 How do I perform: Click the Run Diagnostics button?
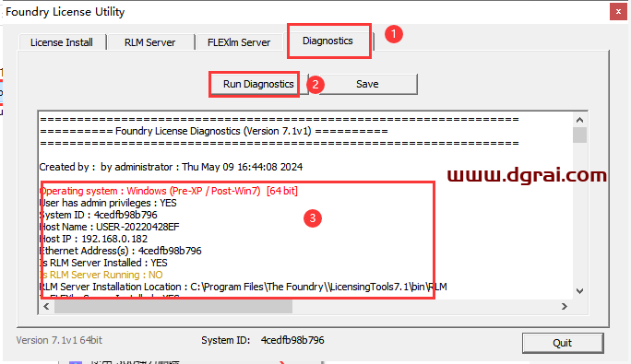258,84
